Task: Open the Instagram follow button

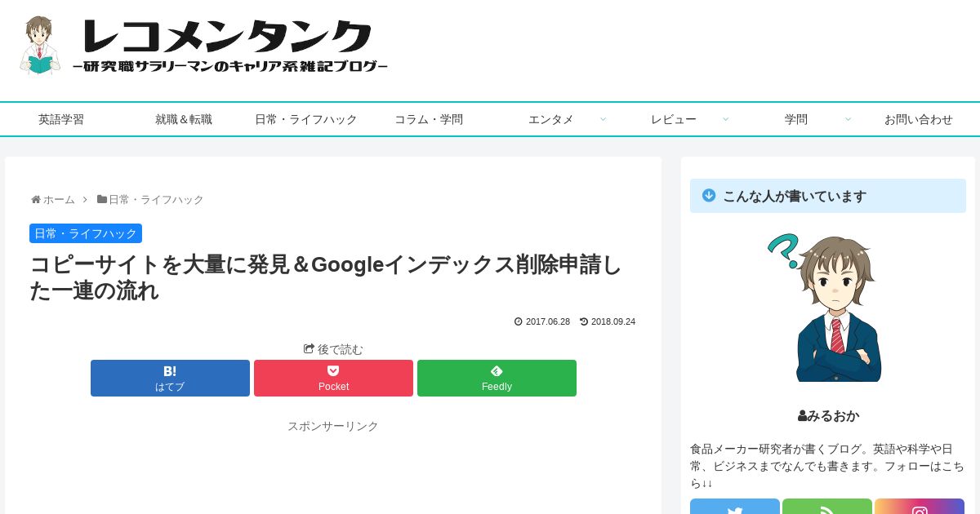Action: (x=920, y=507)
